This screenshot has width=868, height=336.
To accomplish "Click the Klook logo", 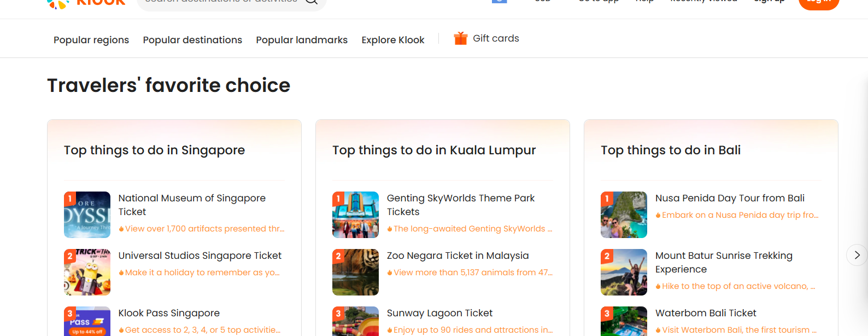I will [x=86, y=3].
